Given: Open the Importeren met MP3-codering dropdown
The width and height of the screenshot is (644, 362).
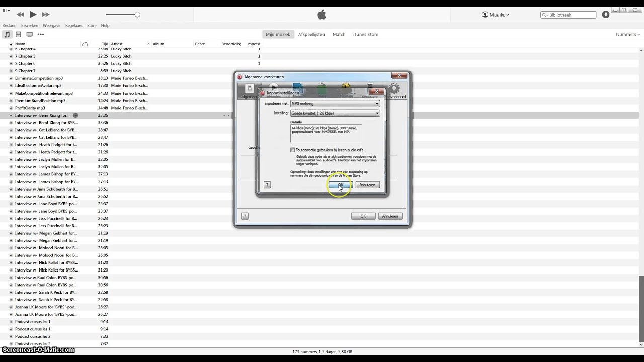Looking at the screenshot, I should 335,104.
